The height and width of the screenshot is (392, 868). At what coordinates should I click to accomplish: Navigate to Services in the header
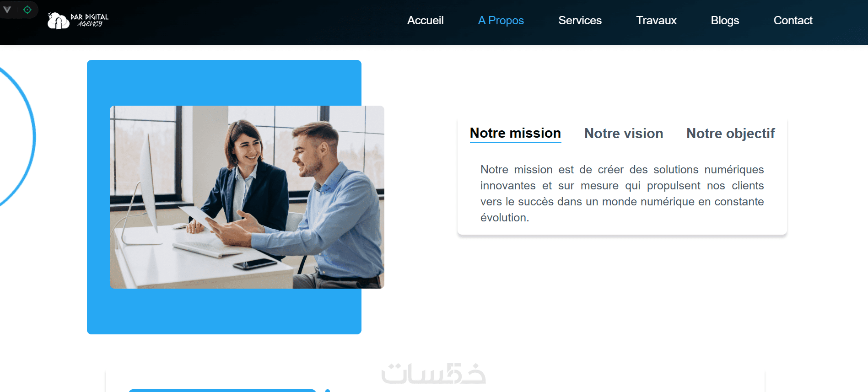pyautogui.click(x=580, y=21)
